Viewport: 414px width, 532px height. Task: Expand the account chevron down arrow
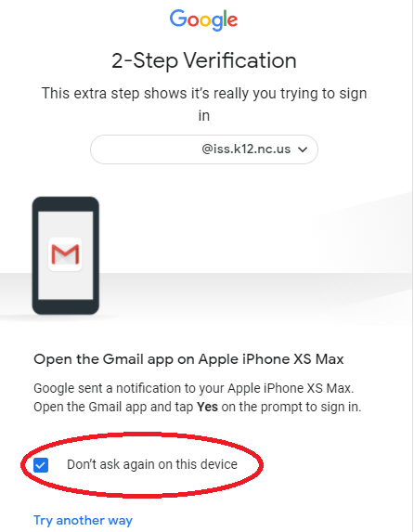point(303,149)
